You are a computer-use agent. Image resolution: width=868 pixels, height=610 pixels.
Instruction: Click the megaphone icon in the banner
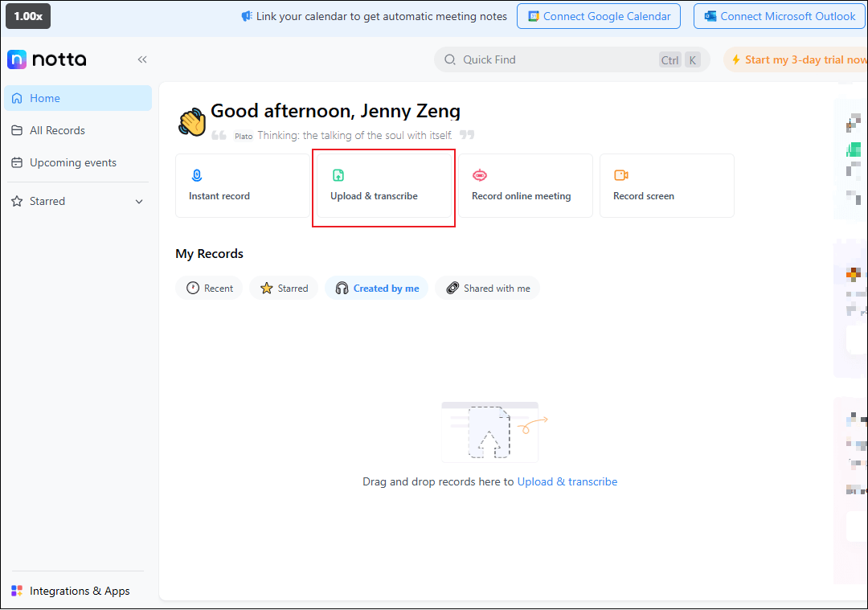pos(247,16)
